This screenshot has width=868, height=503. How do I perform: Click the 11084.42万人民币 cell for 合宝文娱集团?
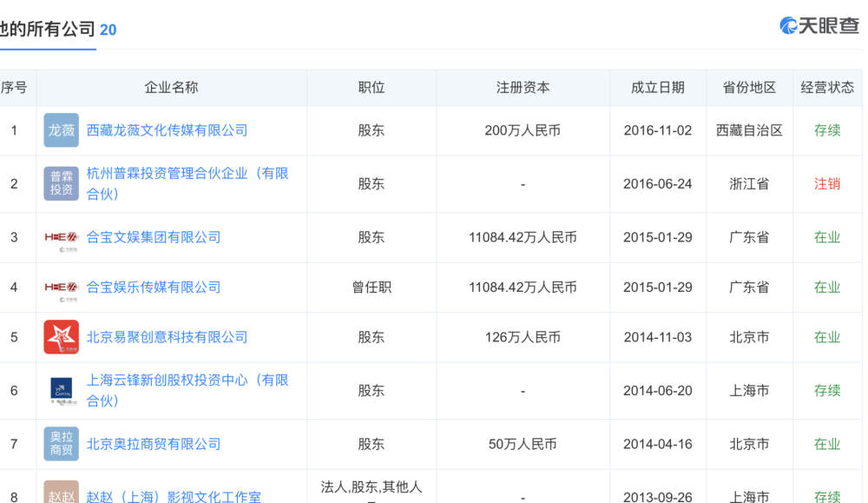pyautogui.click(x=523, y=237)
